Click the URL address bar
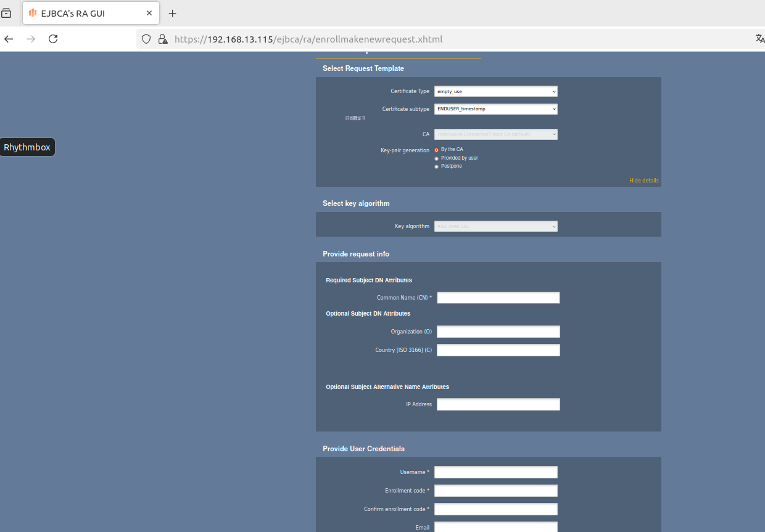765x532 pixels. (x=432, y=39)
